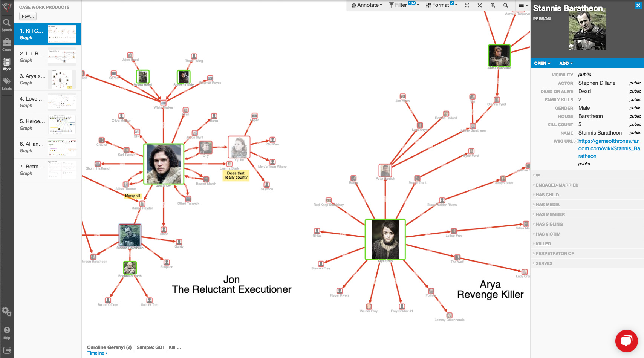Click the 'Jon The Reluctant Executioner' graph title
This screenshot has height=358, width=644.
232,285
